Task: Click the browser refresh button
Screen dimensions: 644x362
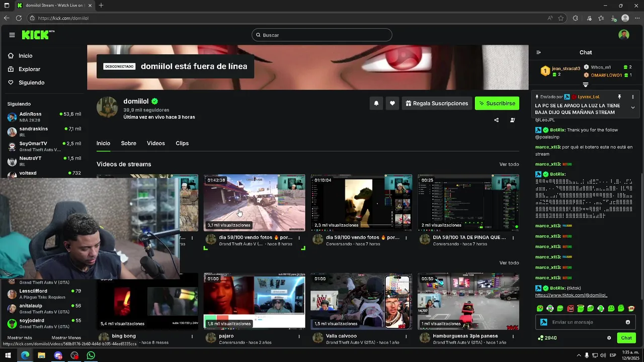Action: 19,18
